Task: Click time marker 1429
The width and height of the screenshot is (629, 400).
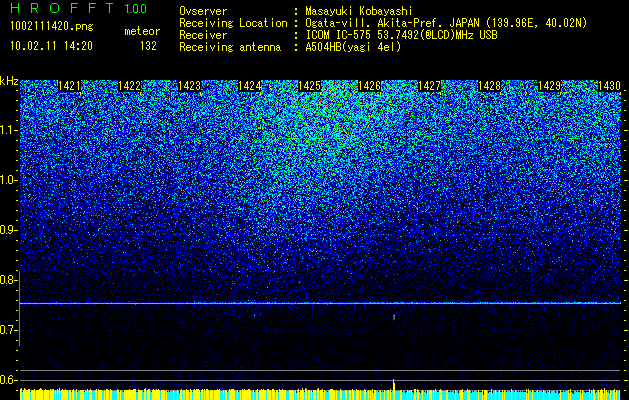Action: pyautogui.click(x=550, y=86)
